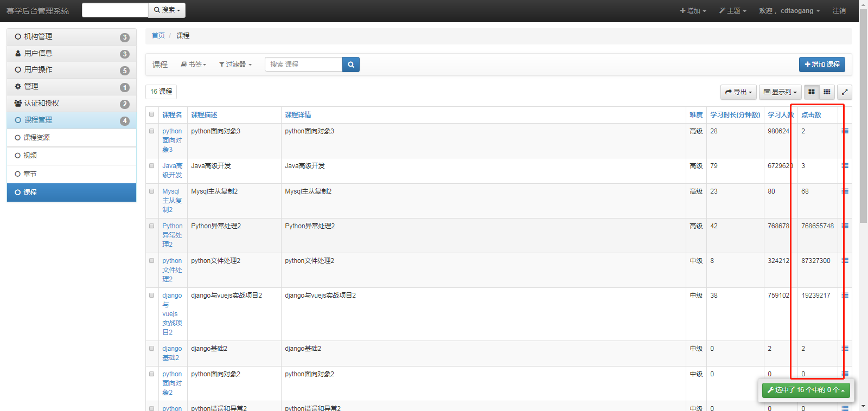Select the checkbox for django与vuejs实战项目2 row
This screenshot has height=411, width=868.
(152, 295)
